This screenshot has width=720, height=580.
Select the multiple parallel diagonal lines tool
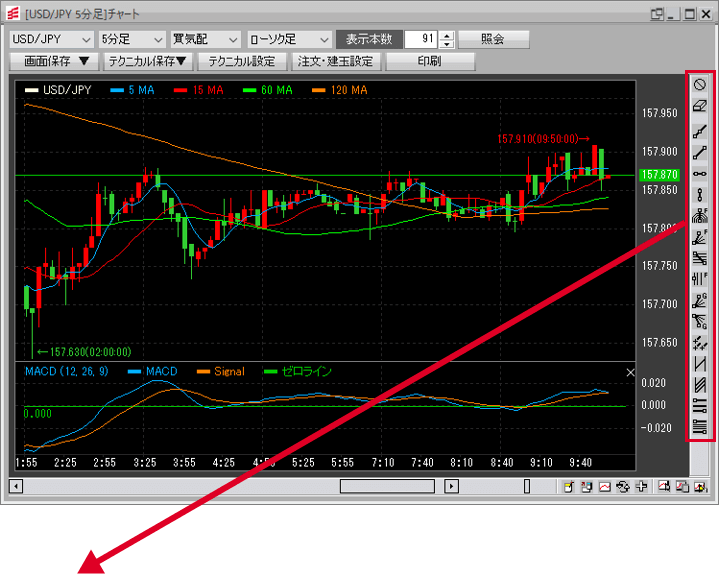click(700, 385)
